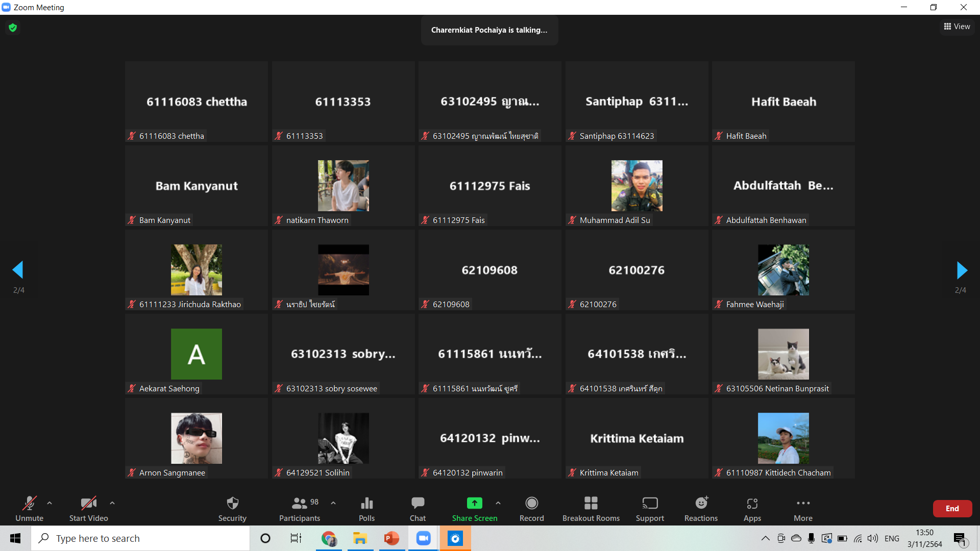Image resolution: width=980 pixels, height=551 pixels.
Task: Go to next gallery page arrow
Action: [x=962, y=270]
